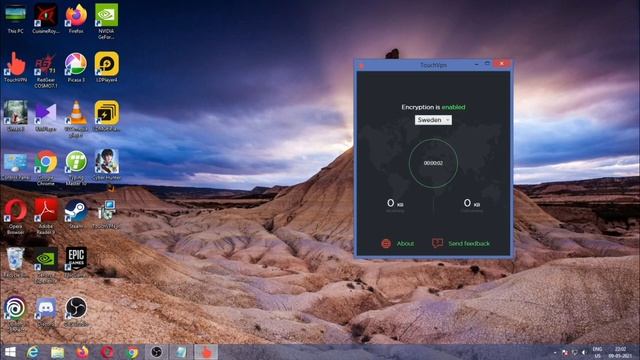Select the VLC media player desktop shortcut
This screenshot has width=640, height=360.
pyautogui.click(x=76, y=118)
